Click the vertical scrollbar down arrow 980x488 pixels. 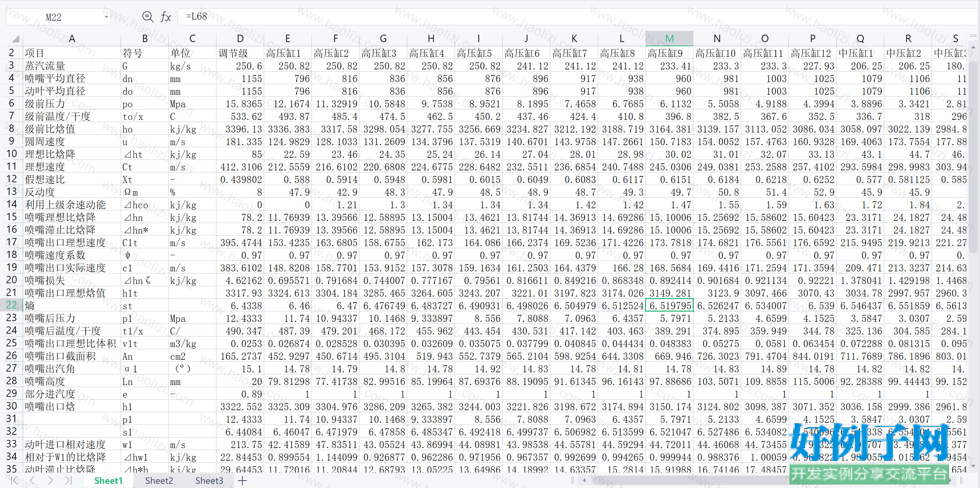point(973,466)
